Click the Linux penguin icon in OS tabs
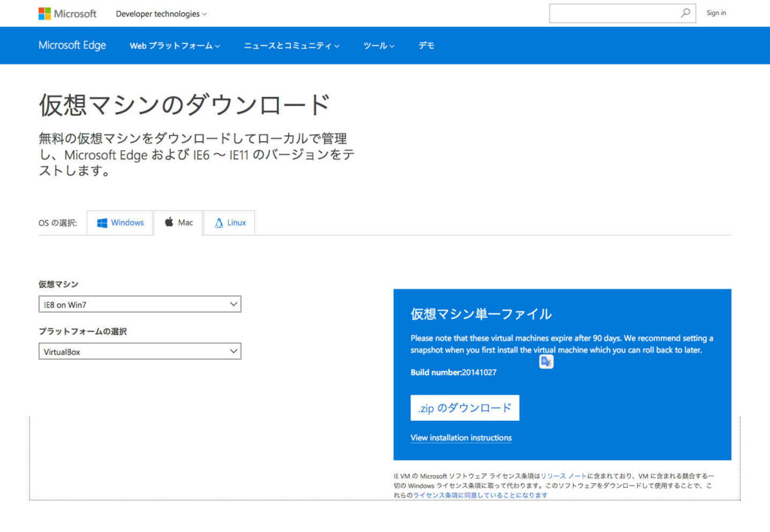 [219, 223]
